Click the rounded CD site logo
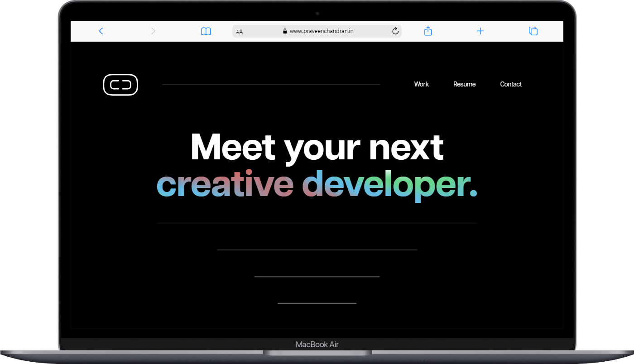Viewport: 634px width, 364px height. 120,85
